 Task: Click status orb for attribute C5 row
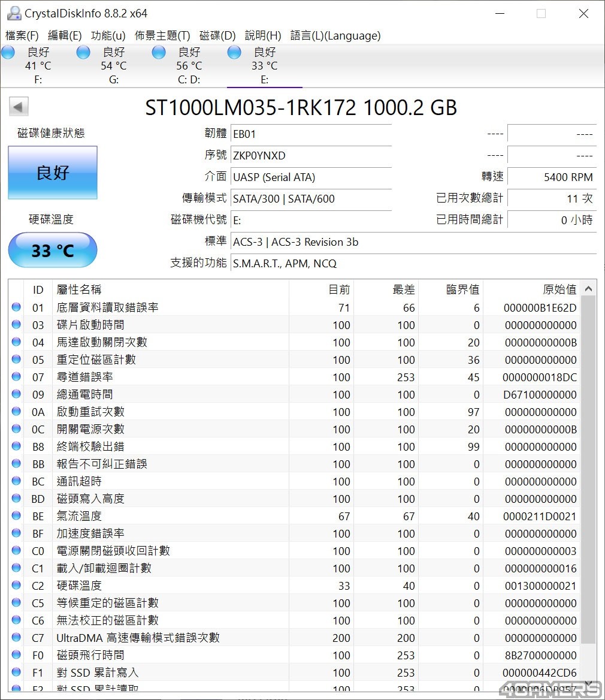[x=16, y=603]
